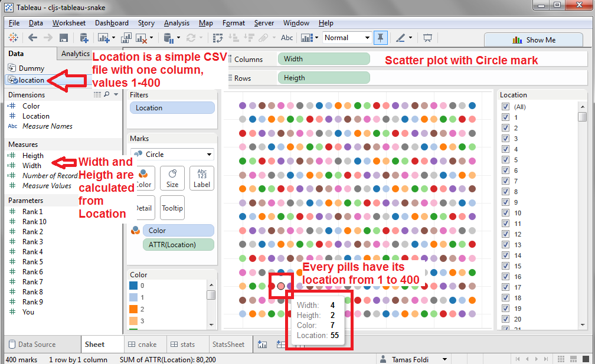Image resolution: width=595 pixels, height=364 pixels.
Task: Uncheck Location value 20
Action: 505,319
